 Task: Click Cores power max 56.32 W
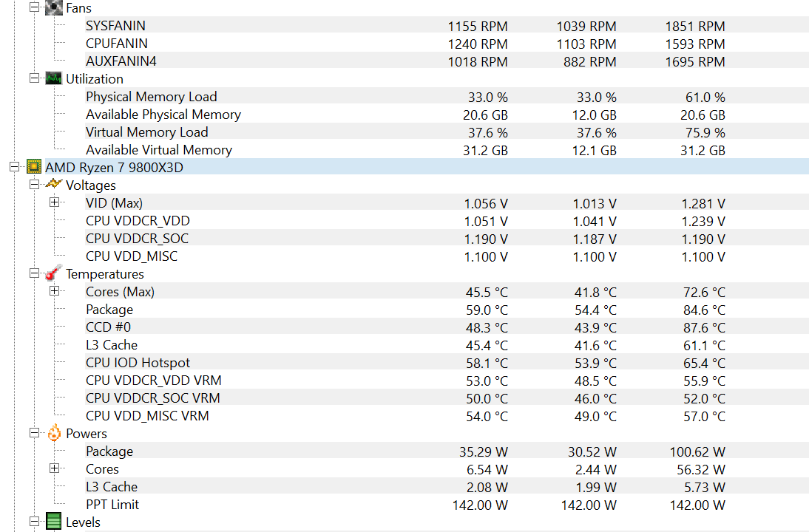[701, 469]
